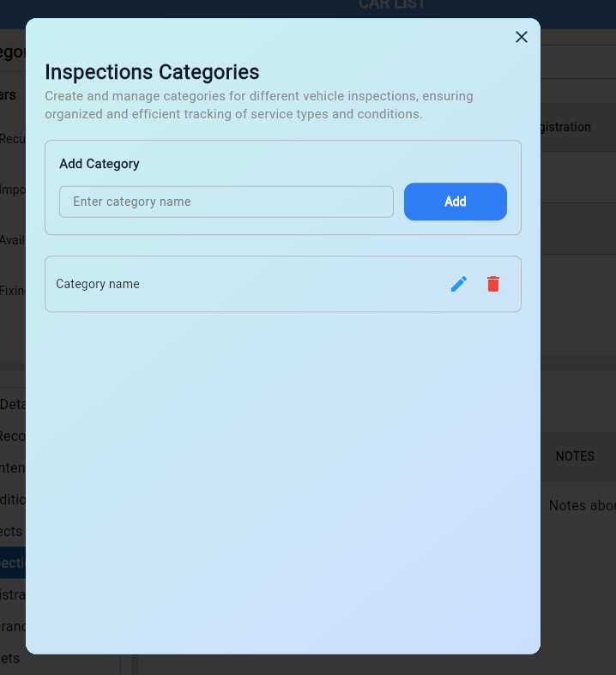Image resolution: width=616 pixels, height=675 pixels.
Task: Select the Recu... entry in the cars panel
Action: (x=13, y=139)
